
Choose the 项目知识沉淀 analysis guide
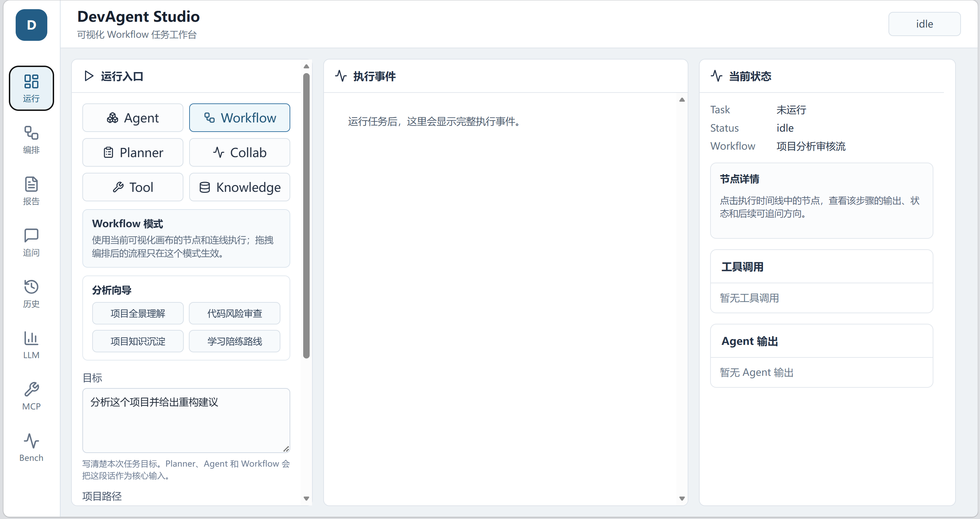(138, 341)
